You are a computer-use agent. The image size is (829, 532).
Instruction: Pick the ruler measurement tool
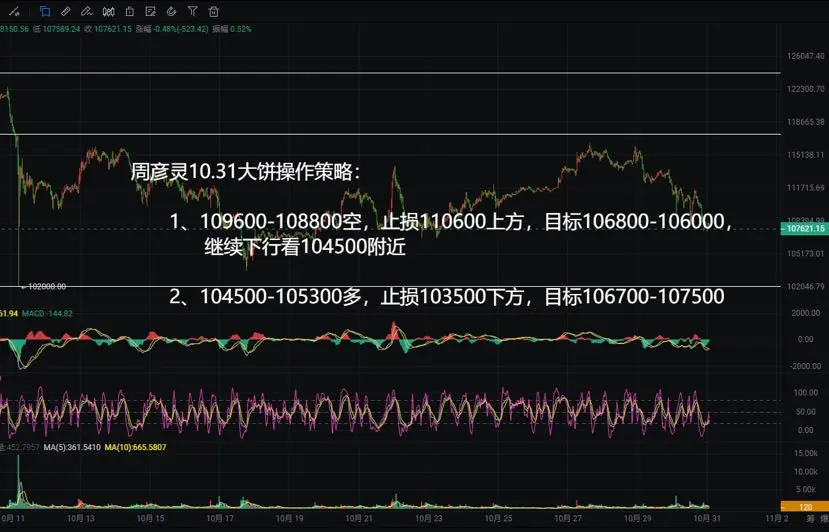[x=66, y=11]
